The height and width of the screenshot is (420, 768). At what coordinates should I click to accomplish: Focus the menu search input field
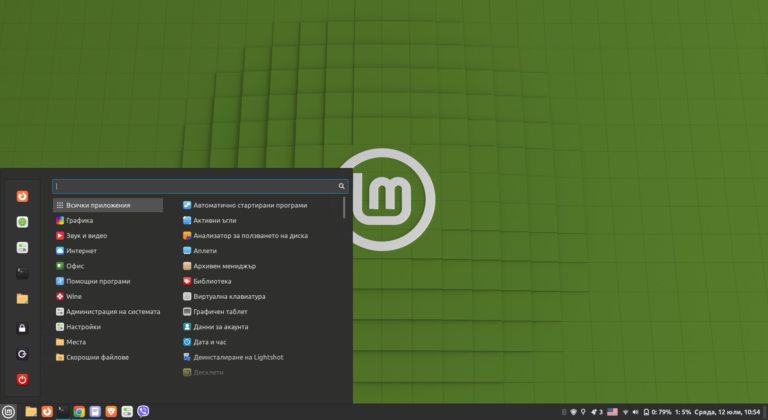pyautogui.click(x=200, y=186)
